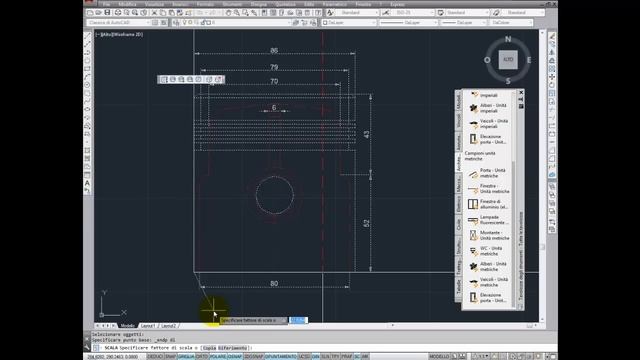640x360 pixels.
Task: Click the Cut icon in toolbar
Action: (x=154, y=13)
